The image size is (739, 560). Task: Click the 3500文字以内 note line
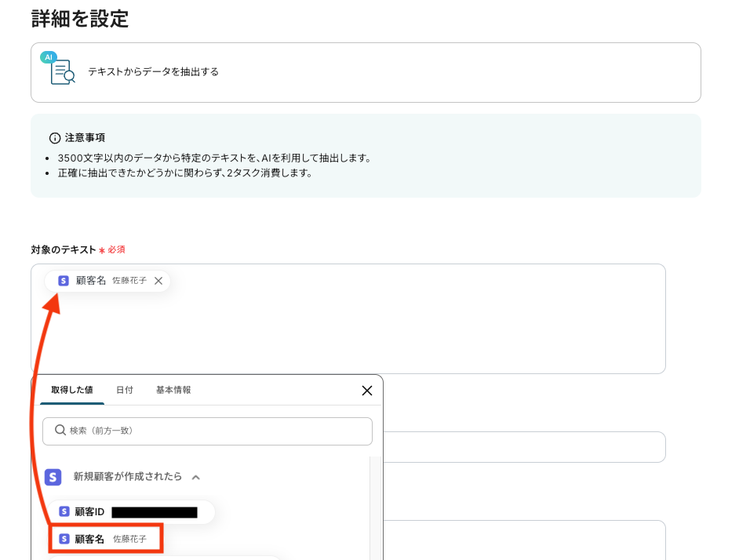click(214, 158)
